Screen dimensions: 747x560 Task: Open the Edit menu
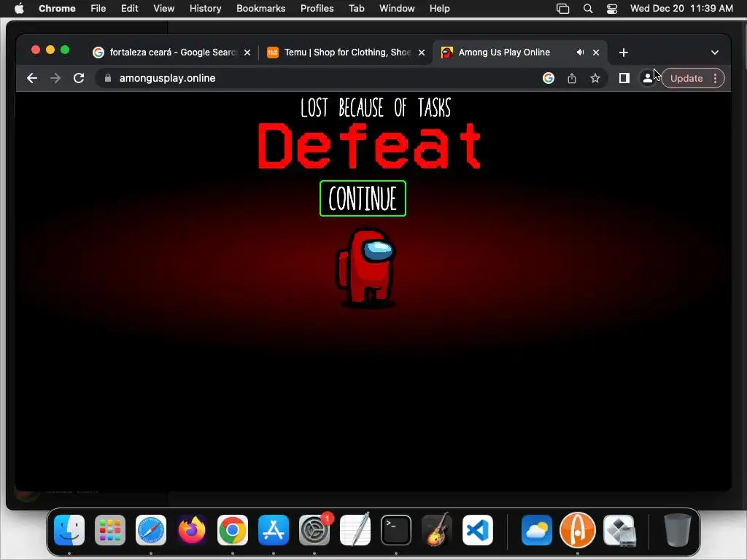point(129,8)
